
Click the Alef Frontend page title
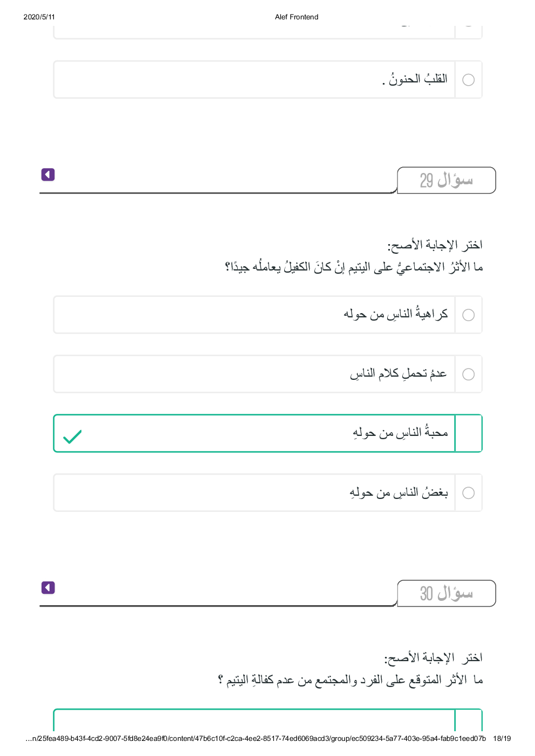pyautogui.click(x=296, y=17)
